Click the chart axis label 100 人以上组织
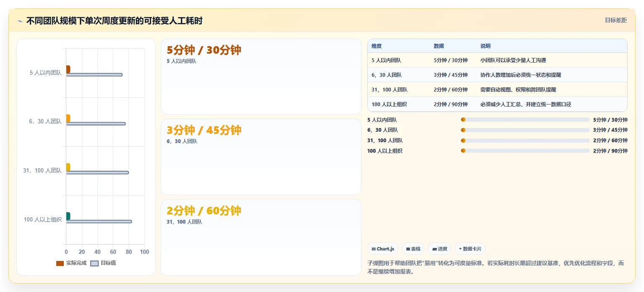The image size is (644, 292). tap(43, 219)
